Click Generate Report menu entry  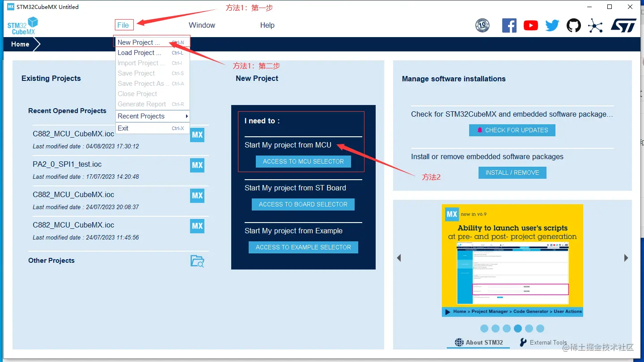pyautogui.click(x=153, y=104)
